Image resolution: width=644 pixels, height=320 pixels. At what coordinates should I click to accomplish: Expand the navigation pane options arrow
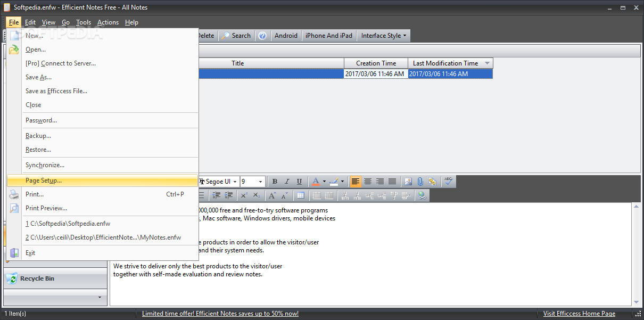click(x=100, y=297)
